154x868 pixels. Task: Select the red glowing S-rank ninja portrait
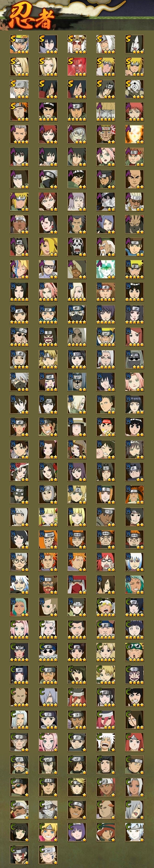pyautogui.click(x=77, y=67)
